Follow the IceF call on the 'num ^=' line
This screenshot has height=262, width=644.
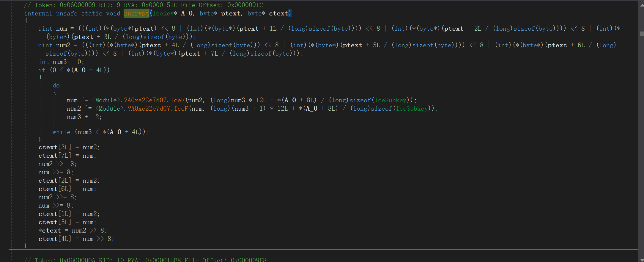177,100
